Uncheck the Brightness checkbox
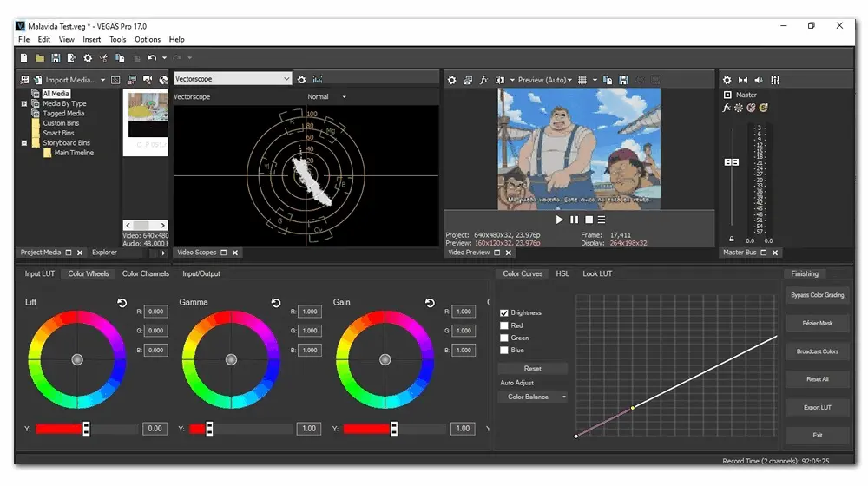Image resolution: width=868 pixels, height=486 pixels. pos(503,312)
